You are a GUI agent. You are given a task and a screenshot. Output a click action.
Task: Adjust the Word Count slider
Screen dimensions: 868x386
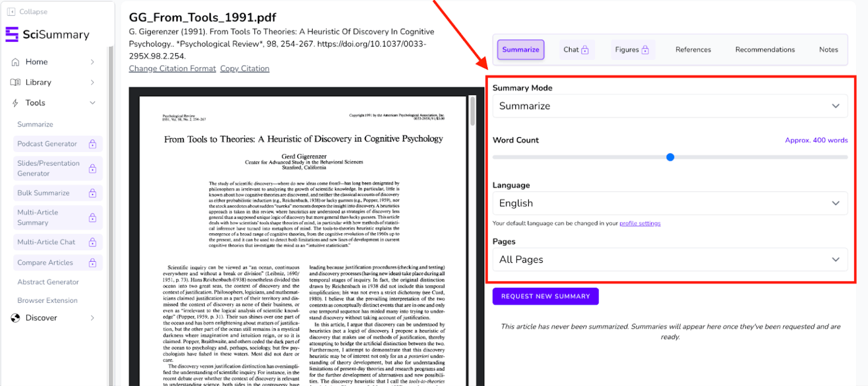670,157
